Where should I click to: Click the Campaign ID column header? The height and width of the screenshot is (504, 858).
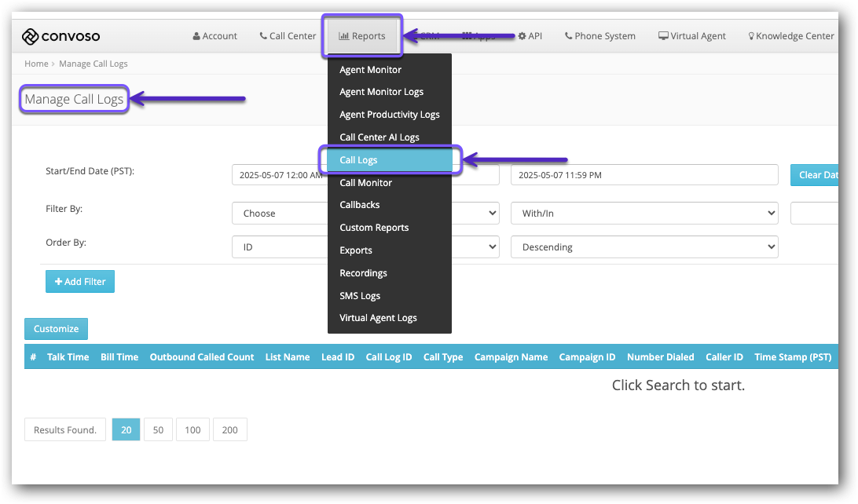(x=587, y=357)
